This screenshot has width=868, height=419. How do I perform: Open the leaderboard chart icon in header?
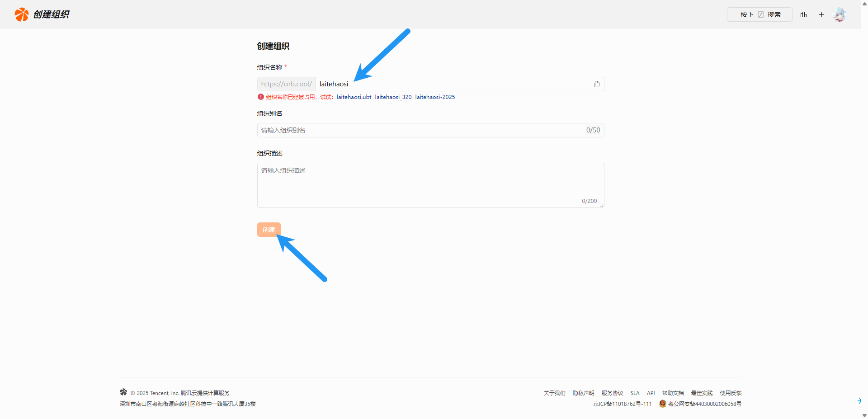803,14
